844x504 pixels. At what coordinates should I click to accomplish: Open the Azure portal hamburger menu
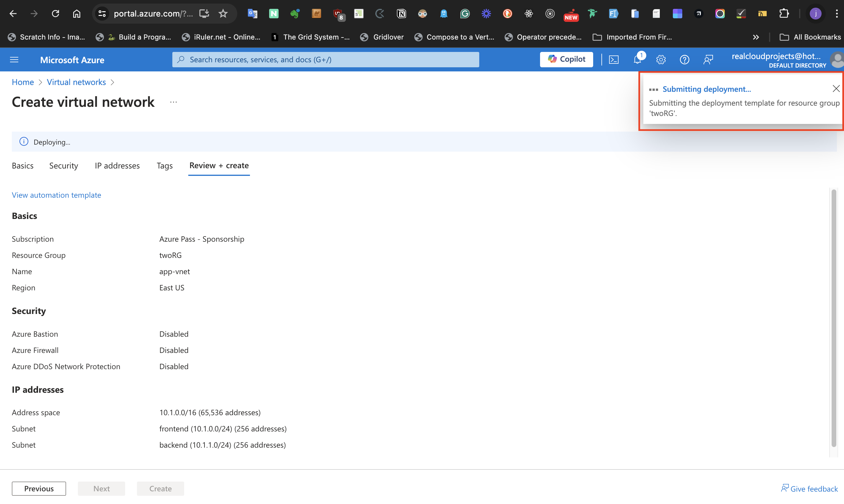pos(14,60)
